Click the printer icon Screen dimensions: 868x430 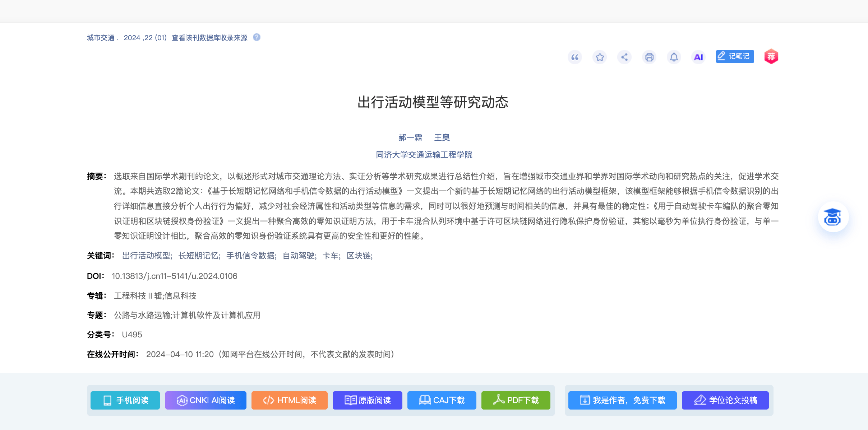click(649, 57)
